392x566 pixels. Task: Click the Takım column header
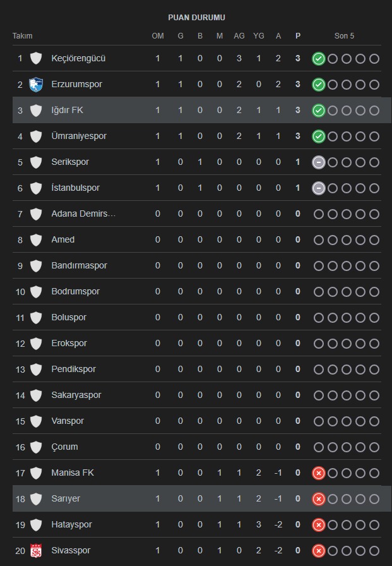23,36
